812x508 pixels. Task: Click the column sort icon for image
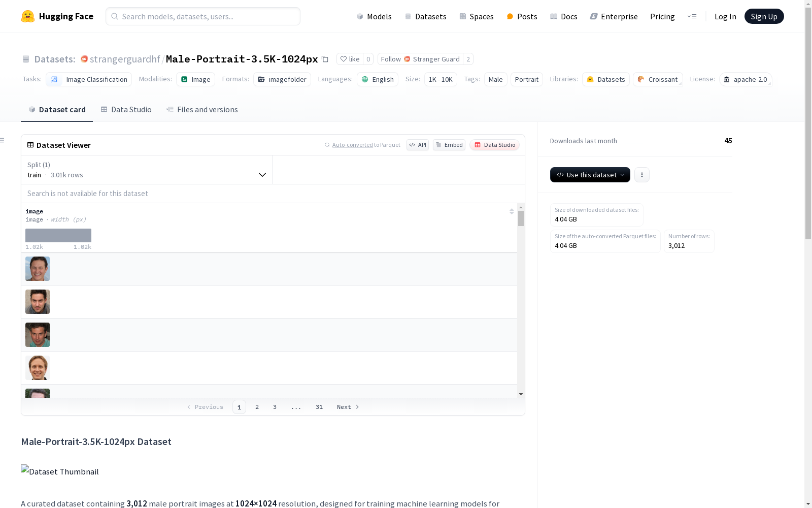tap(512, 211)
